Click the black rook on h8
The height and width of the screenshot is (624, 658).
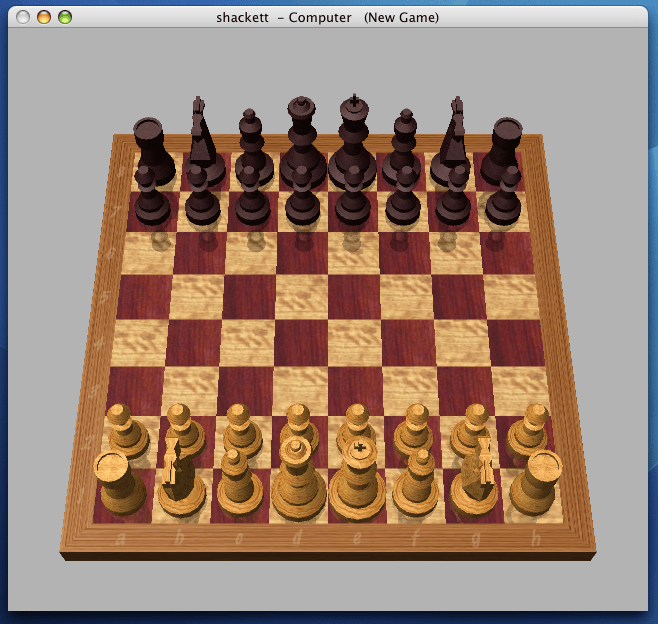(502, 149)
